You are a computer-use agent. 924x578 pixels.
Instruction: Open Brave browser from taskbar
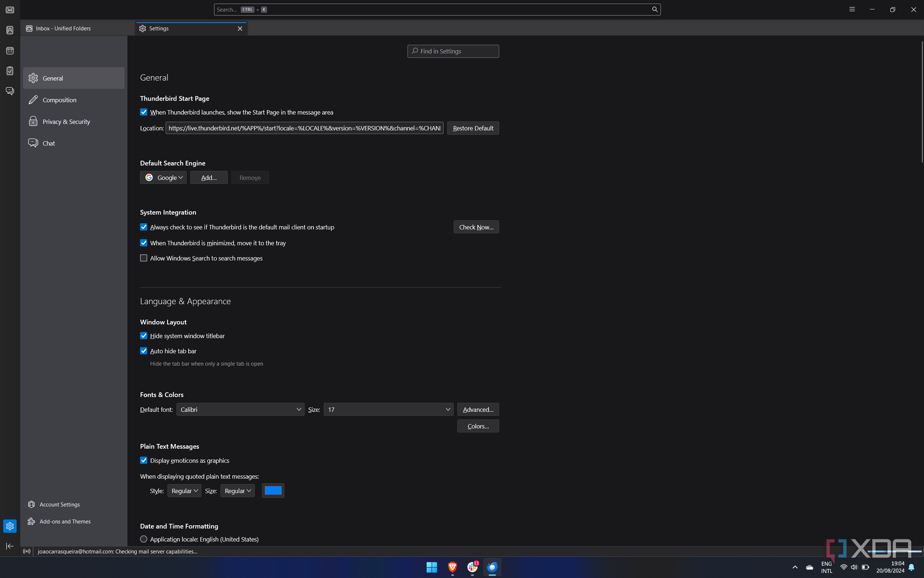coord(453,567)
